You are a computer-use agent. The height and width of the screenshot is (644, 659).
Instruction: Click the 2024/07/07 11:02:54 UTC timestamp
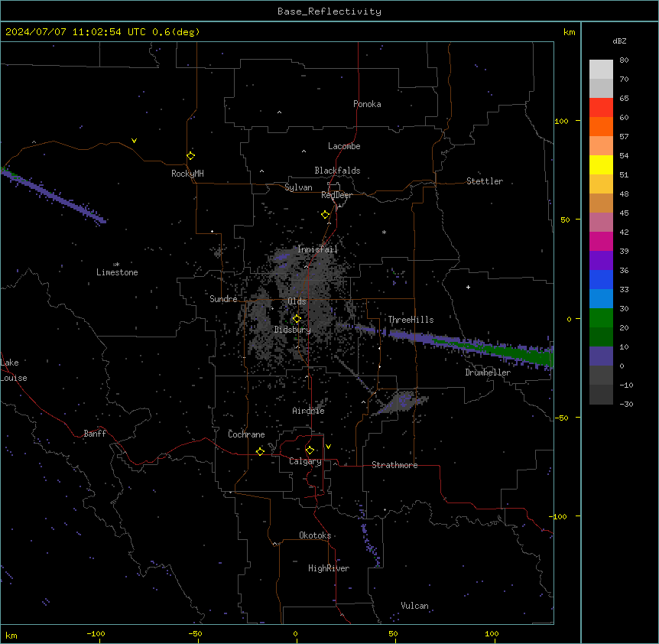75,32
